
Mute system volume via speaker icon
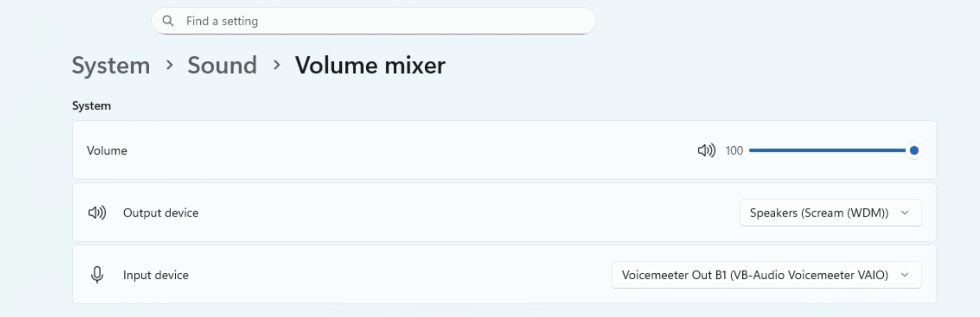tap(706, 151)
